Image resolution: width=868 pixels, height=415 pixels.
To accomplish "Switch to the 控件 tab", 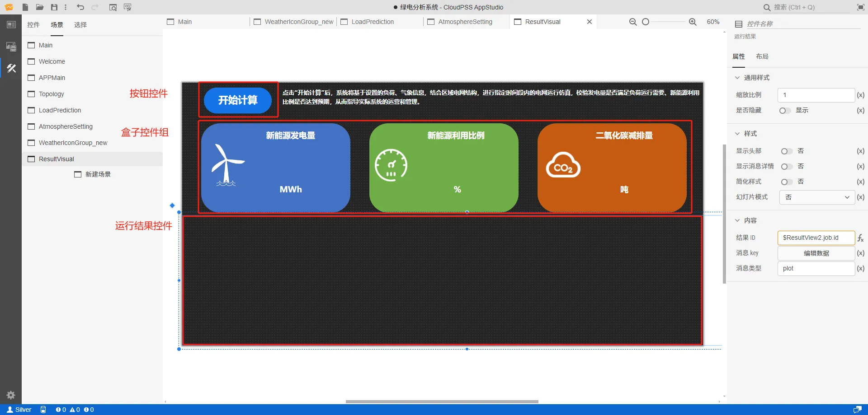I will point(33,25).
